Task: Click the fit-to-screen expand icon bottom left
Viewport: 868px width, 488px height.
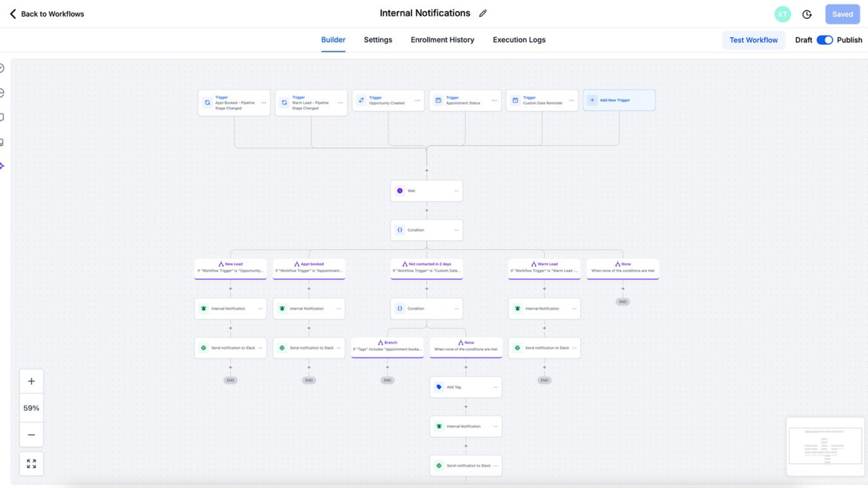Action: (x=31, y=463)
